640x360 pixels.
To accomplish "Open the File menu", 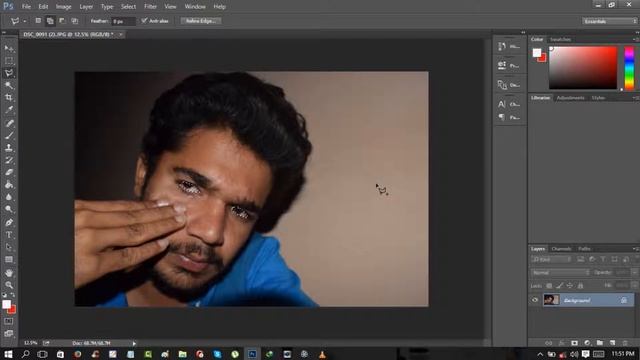I will [26, 7].
